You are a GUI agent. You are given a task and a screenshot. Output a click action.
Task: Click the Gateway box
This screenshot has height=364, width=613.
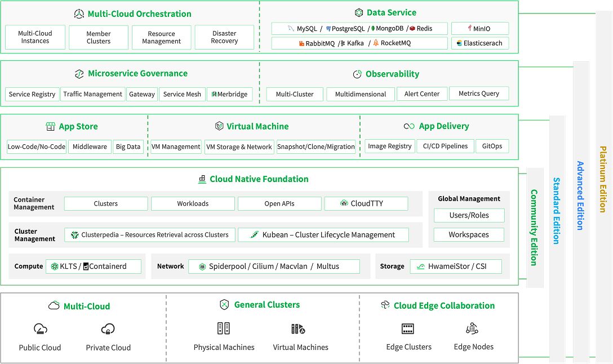[142, 94]
